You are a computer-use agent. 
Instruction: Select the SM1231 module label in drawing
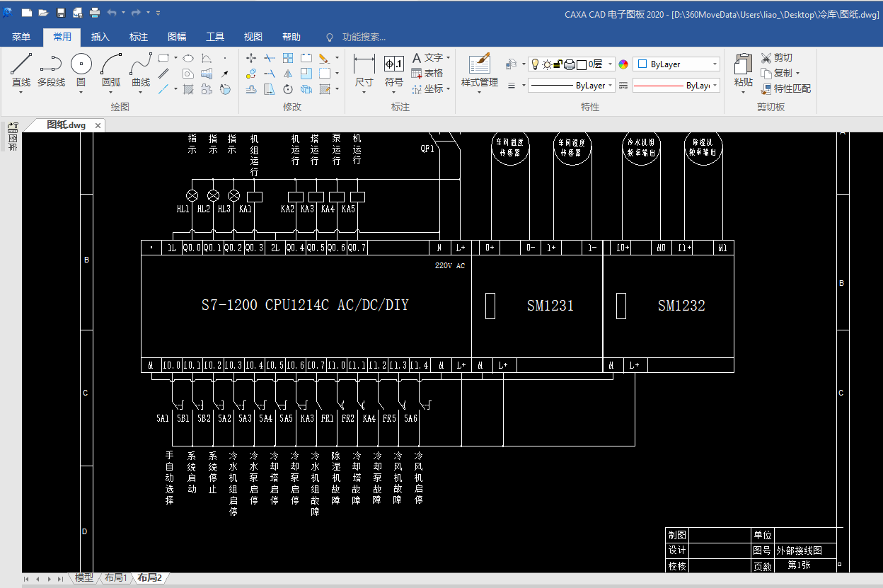550,306
